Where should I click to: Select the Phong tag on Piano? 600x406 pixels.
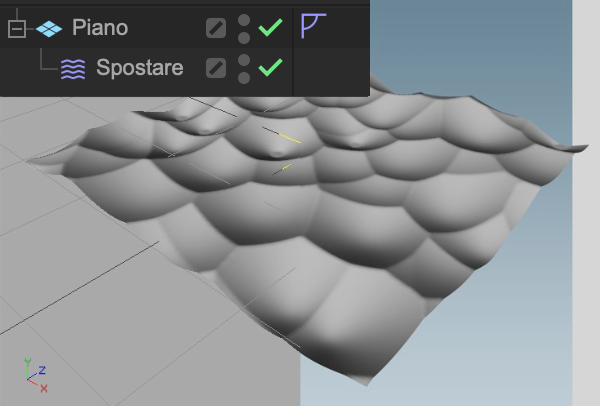[x=313, y=26]
